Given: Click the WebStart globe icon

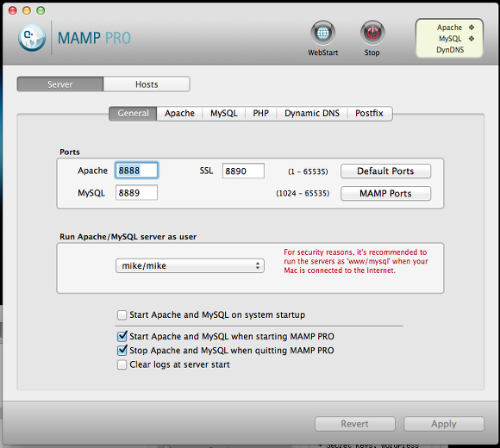Looking at the screenshot, I should click(x=322, y=33).
